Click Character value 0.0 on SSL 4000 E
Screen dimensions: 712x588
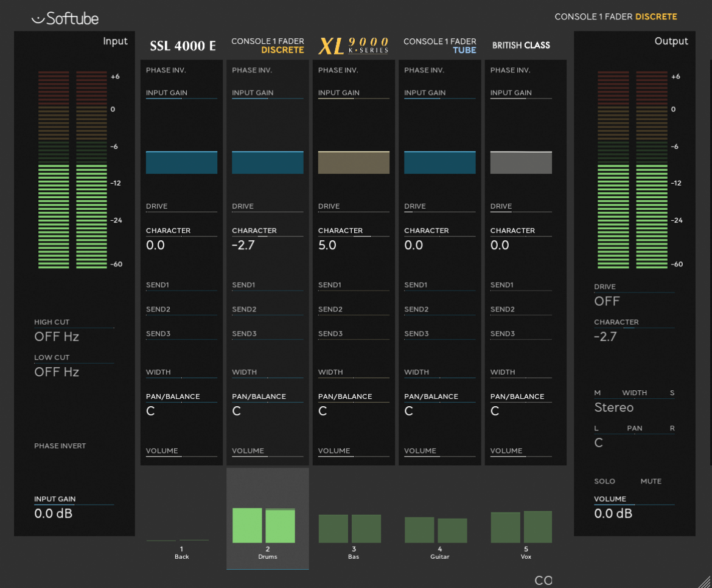click(155, 245)
